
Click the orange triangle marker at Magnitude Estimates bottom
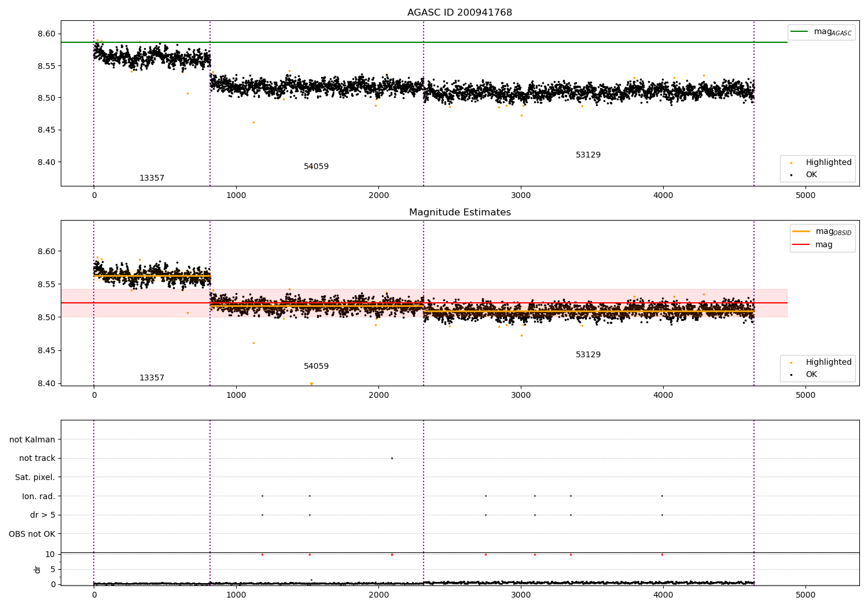311,383
